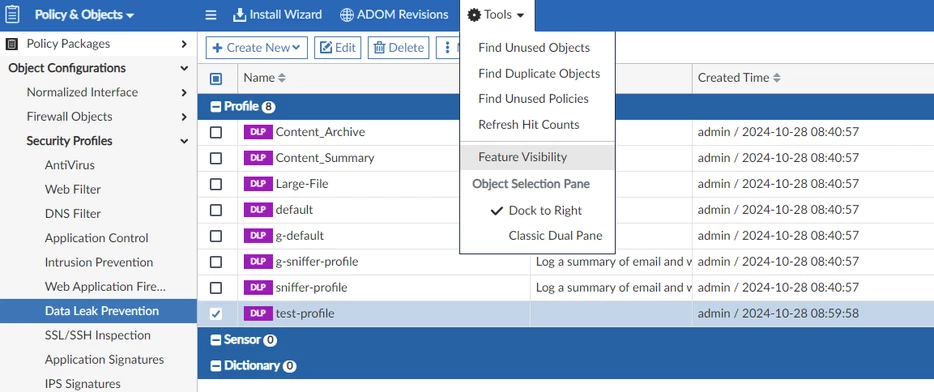Open the Policy & Objects dropdown
The height and width of the screenshot is (392, 934).
click(84, 15)
